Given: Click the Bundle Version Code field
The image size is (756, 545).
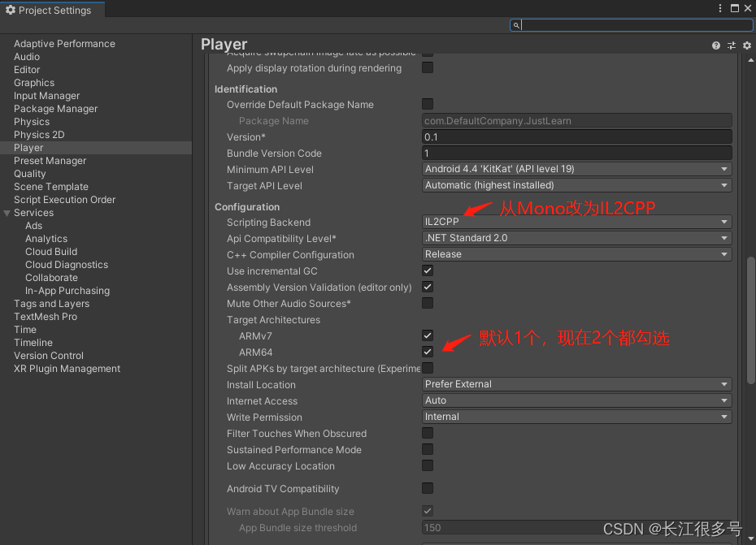Looking at the screenshot, I should (576, 154).
